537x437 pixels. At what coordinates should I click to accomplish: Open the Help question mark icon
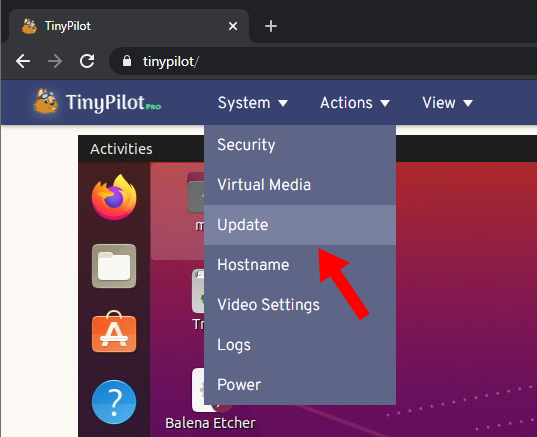[x=114, y=402]
